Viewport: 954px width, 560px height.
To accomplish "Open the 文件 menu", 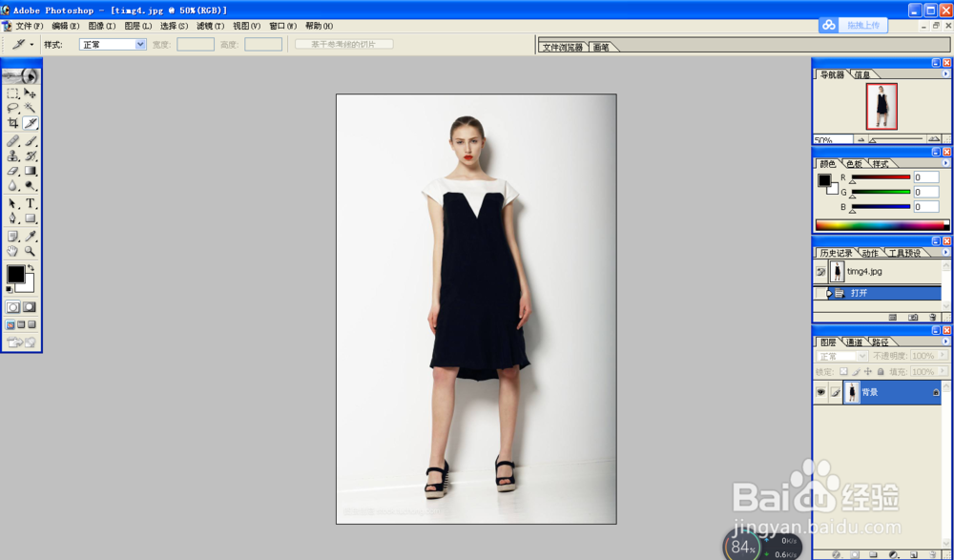I will tap(29, 26).
